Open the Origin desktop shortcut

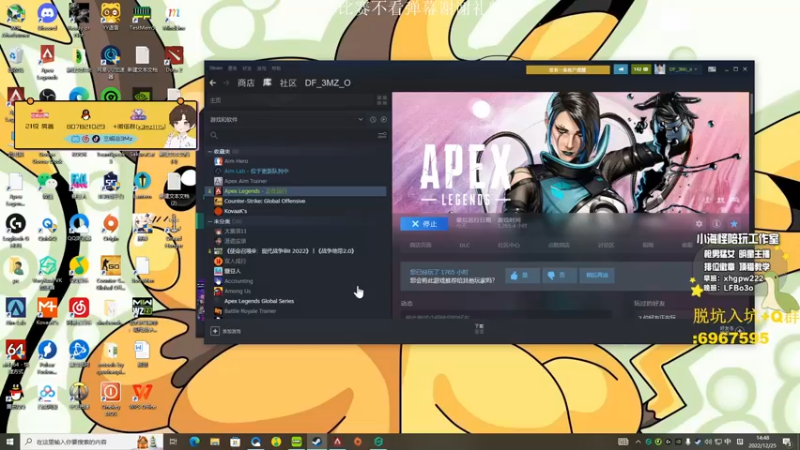tap(110, 228)
